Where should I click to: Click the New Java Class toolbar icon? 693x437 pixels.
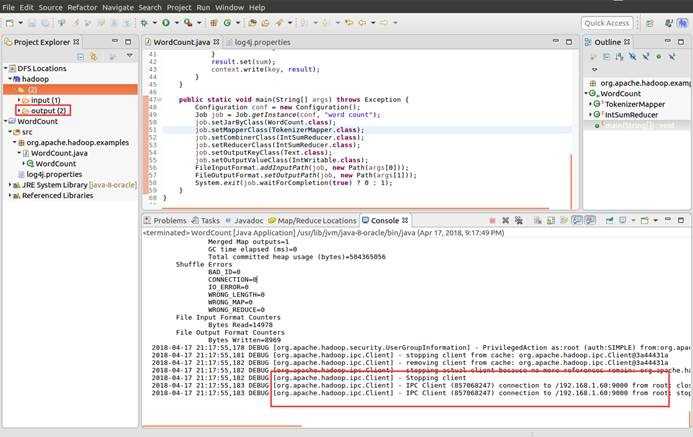[227, 23]
